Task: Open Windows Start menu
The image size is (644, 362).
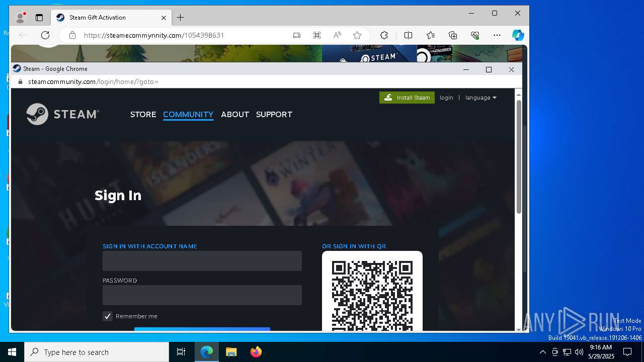Action: click(x=12, y=352)
